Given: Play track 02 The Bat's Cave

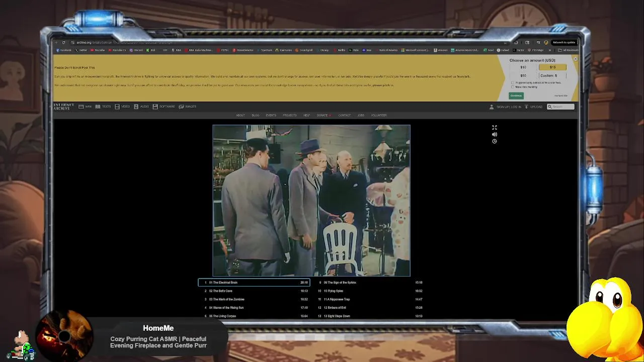Looking at the screenshot, I should click(254, 291).
